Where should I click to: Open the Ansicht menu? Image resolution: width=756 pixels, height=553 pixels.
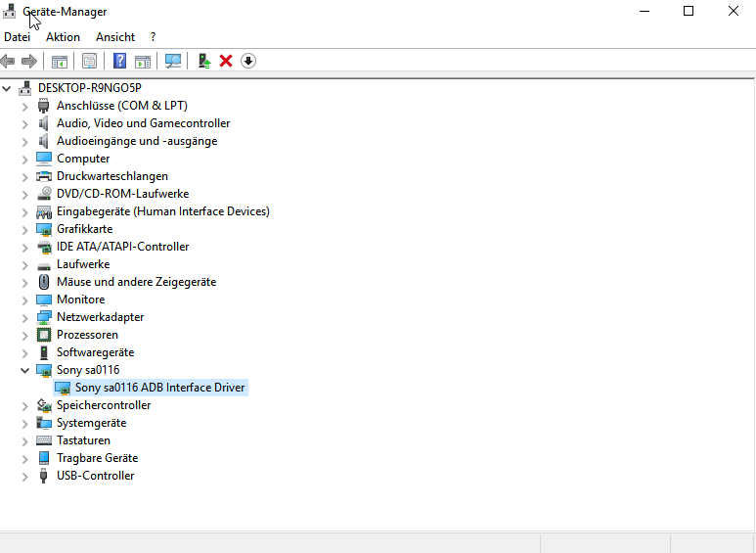(115, 37)
